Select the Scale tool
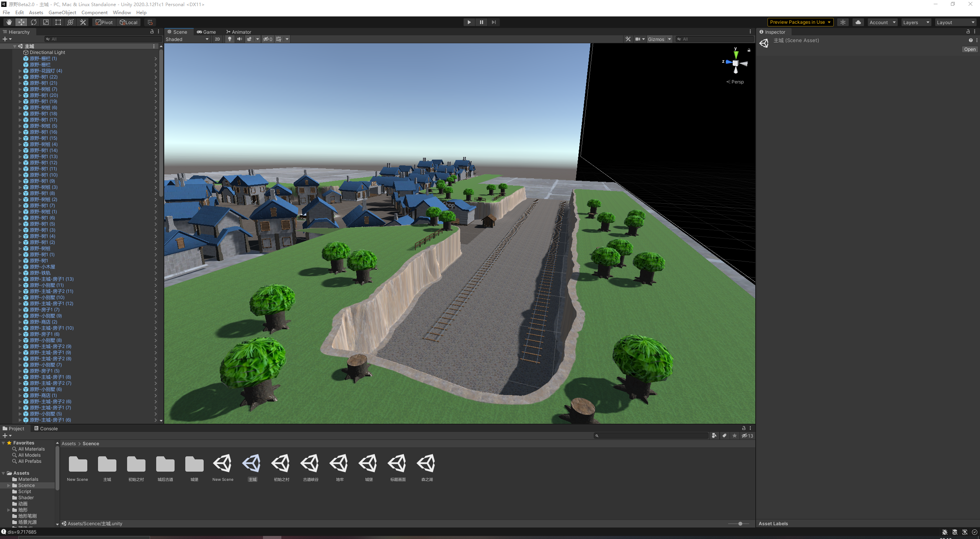 [46, 22]
